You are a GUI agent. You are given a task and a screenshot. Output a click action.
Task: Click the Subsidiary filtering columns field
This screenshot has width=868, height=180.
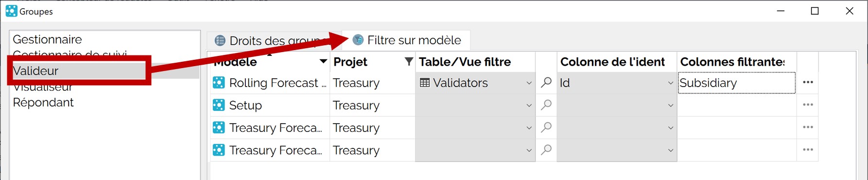click(x=737, y=83)
